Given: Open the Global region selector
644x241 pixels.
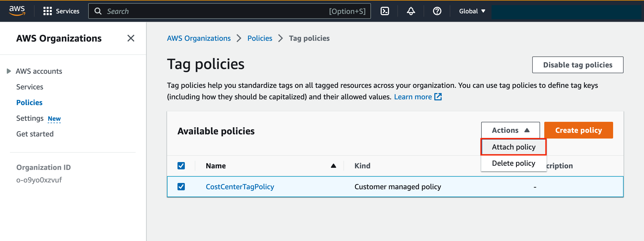Looking at the screenshot, I should pos(471,11).
